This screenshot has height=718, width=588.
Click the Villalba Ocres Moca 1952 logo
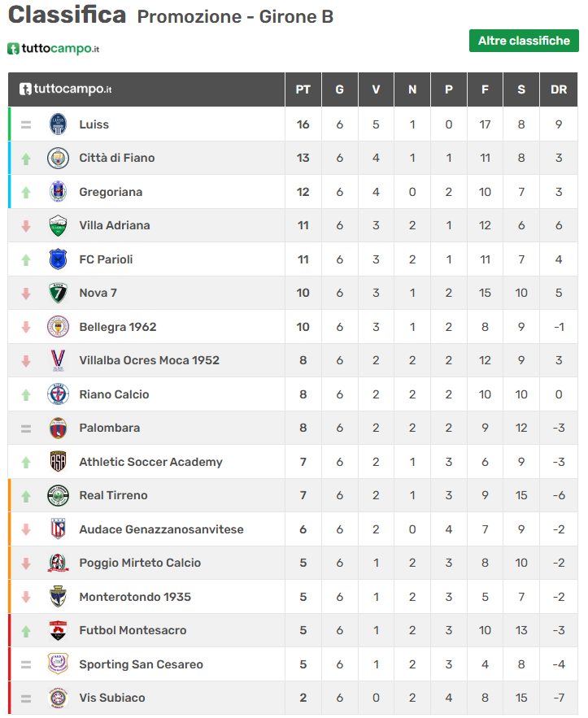tap(58, 360)
